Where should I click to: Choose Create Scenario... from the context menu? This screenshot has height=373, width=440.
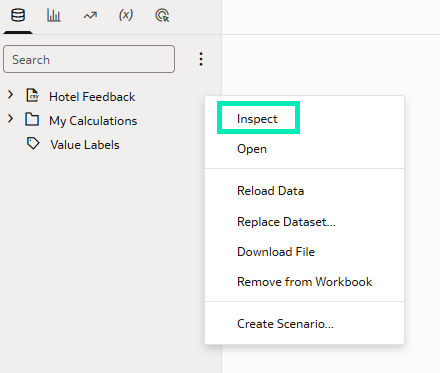tap(285, 324)
